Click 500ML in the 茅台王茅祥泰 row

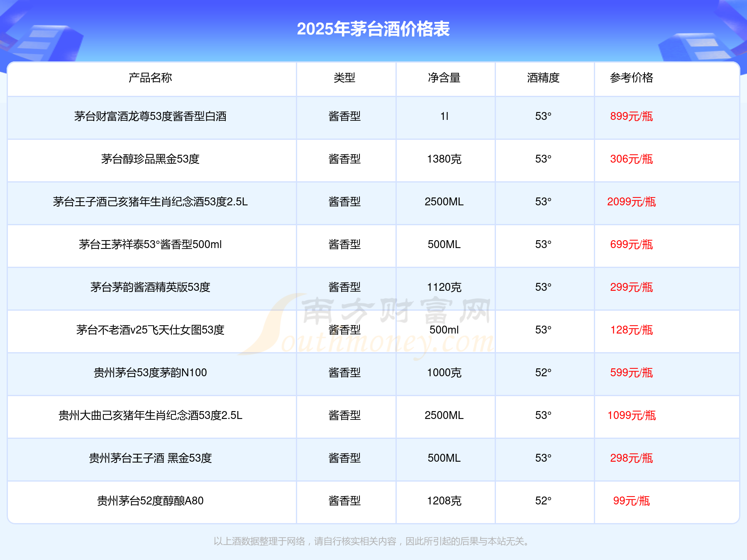click(444, 244)
